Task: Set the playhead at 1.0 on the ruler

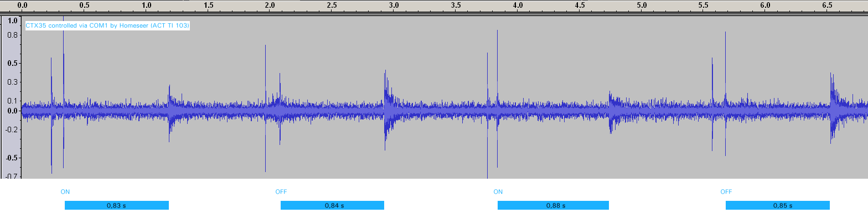Action: [x=147, y=5]
